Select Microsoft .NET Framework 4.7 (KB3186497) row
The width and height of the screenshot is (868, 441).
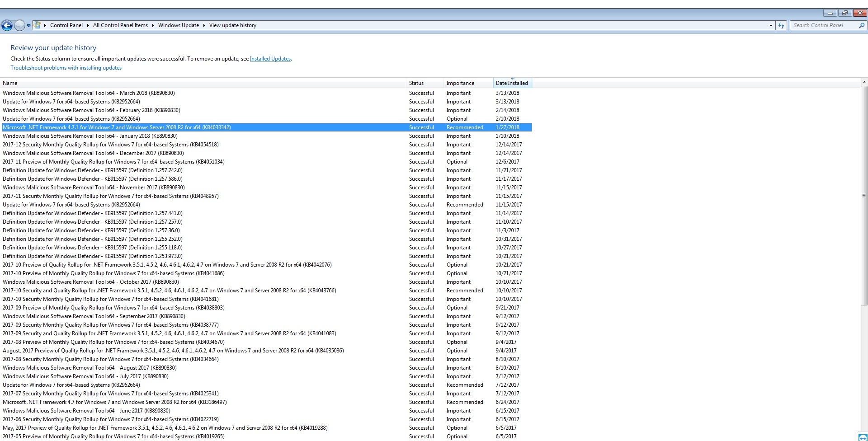pyautogui.click(x=267, y=402)
